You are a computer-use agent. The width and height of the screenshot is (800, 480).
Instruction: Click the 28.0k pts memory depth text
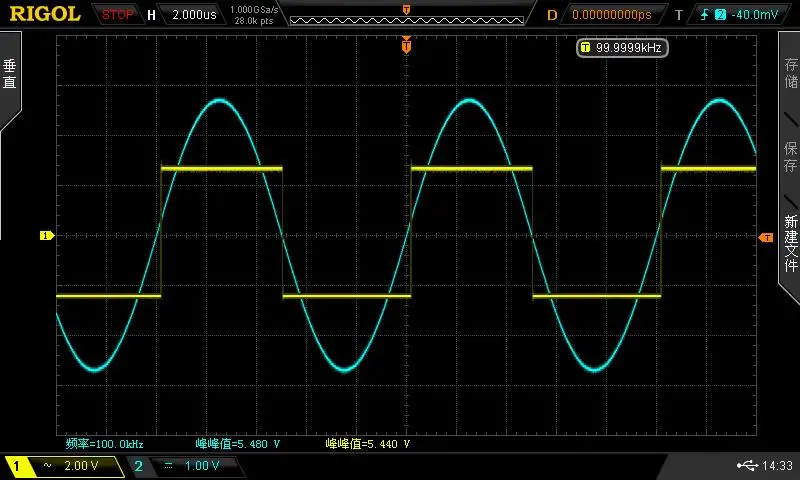tap(254, 21)
